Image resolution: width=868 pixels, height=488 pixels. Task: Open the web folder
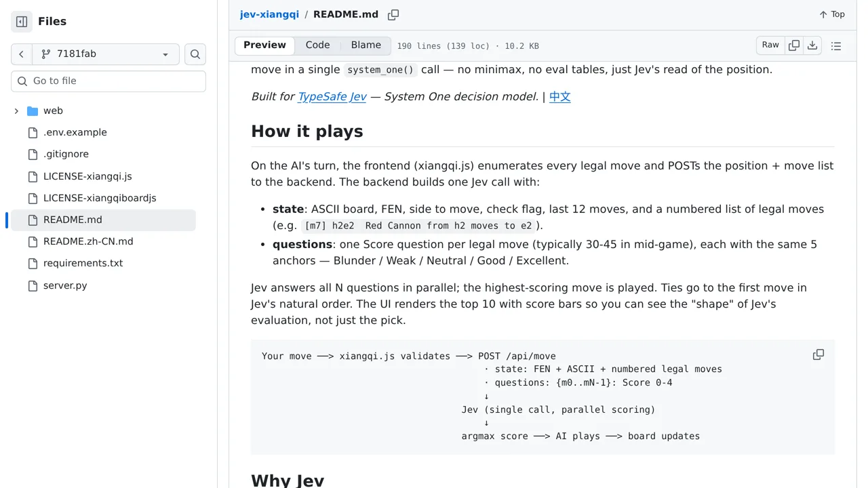[53, 110]
